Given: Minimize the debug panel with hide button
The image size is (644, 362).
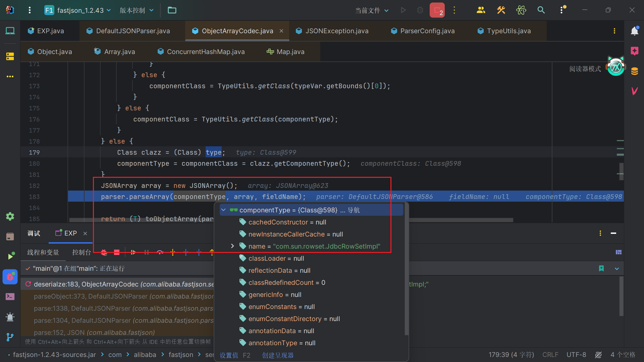Looking at the screenshot, I should (x=613, y=233).
